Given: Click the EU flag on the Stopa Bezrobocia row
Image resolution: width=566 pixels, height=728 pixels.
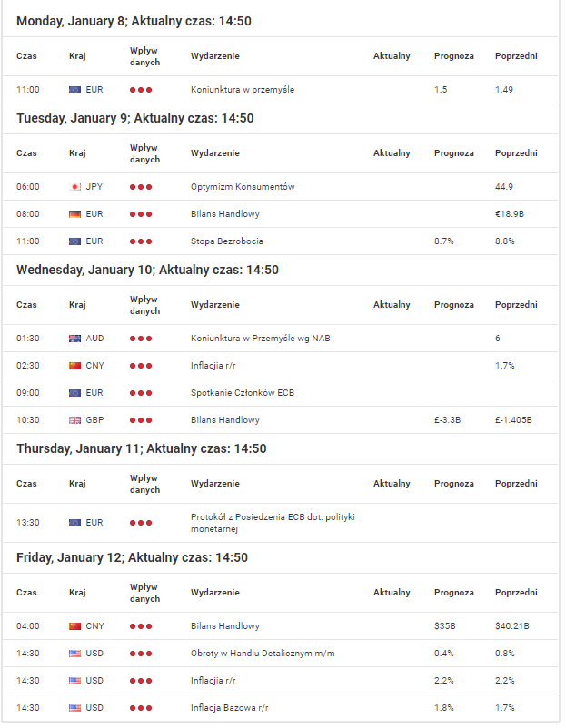Looking at the screenshot, I should (x=74, y=241).
